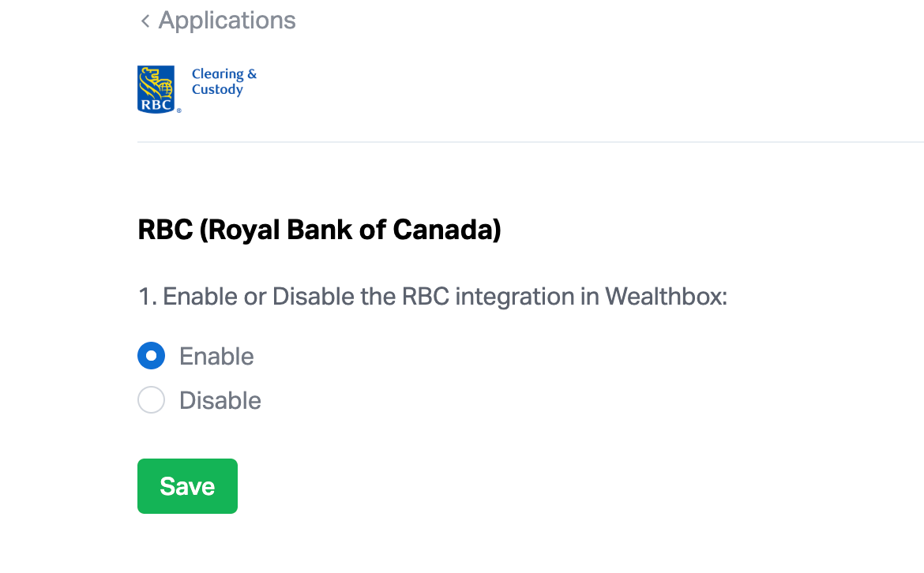
Task: Click the "Clearing &" logo text line
Action: click(224, 74)
